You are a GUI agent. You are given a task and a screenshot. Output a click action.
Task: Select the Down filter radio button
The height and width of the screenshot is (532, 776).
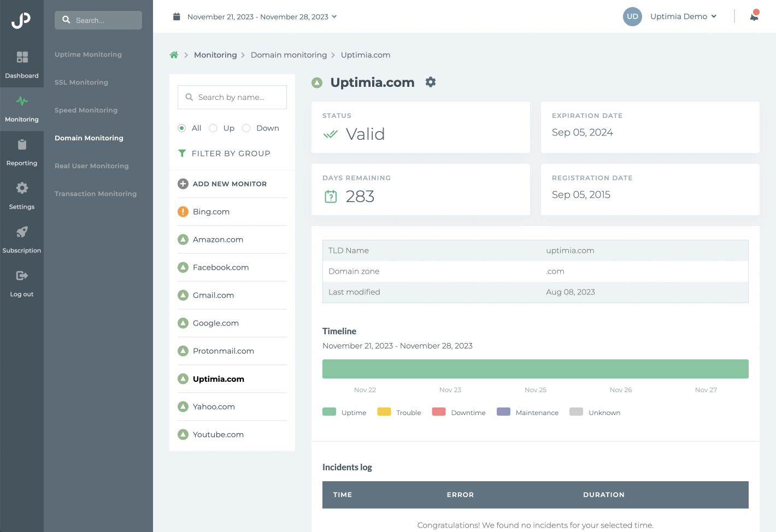[x=246, y=128]
